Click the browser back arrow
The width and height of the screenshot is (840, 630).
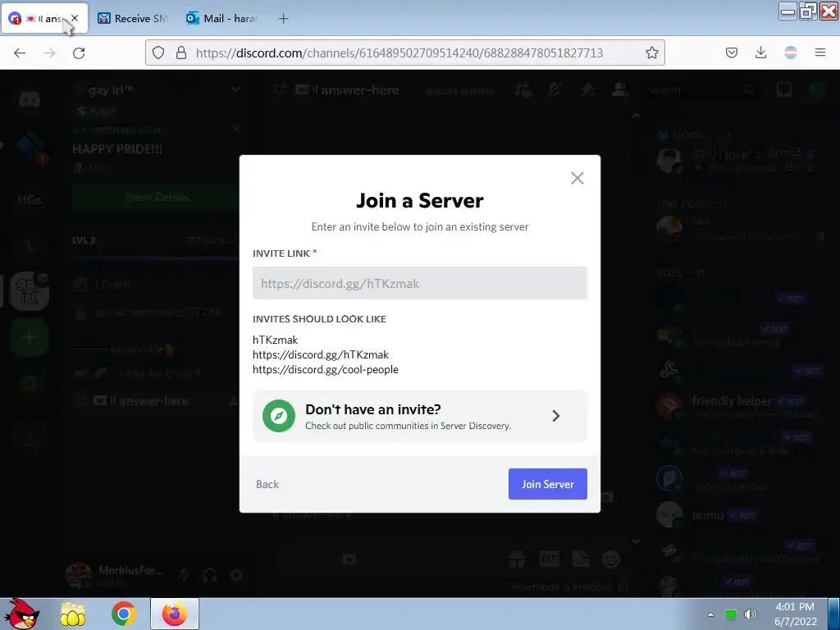[x=20, y=52]
